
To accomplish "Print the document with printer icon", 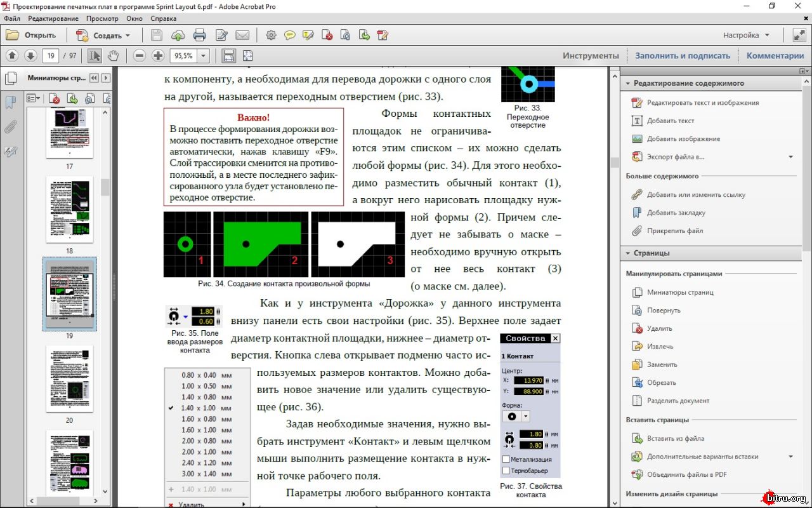I will click(200, 35).
